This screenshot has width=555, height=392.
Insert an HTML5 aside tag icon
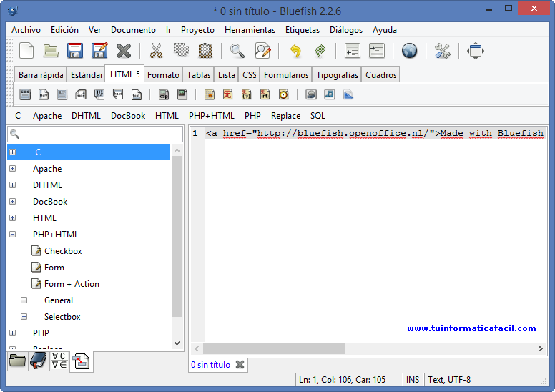pyautogui.click(x=81, y=94)
